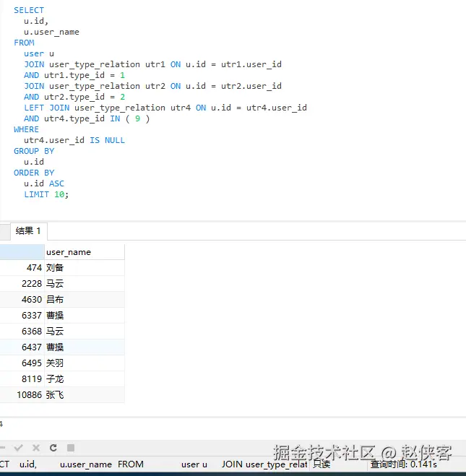Select the 关羽 name cell
Screen dimensions: 466x476
[x=85, y=363]
